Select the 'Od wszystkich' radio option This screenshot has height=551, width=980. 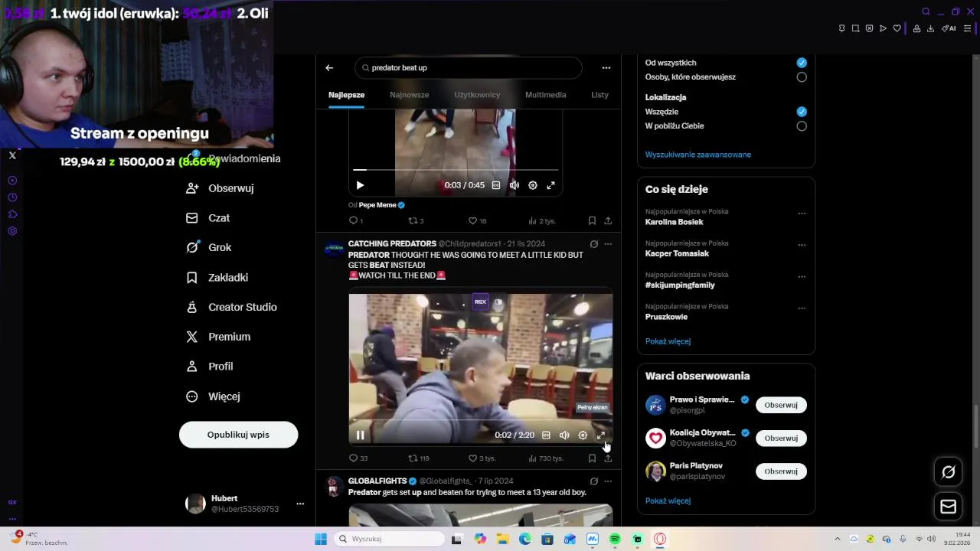pos(802,63)
